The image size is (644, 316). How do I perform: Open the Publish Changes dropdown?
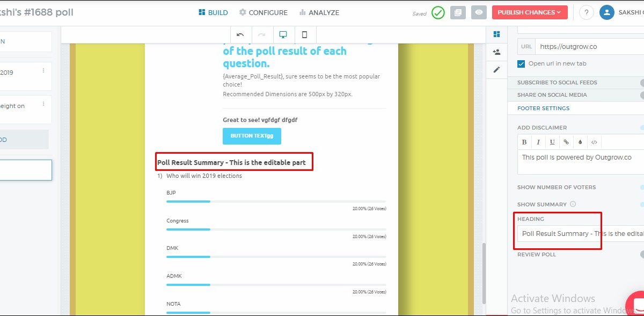pos(529,12)
